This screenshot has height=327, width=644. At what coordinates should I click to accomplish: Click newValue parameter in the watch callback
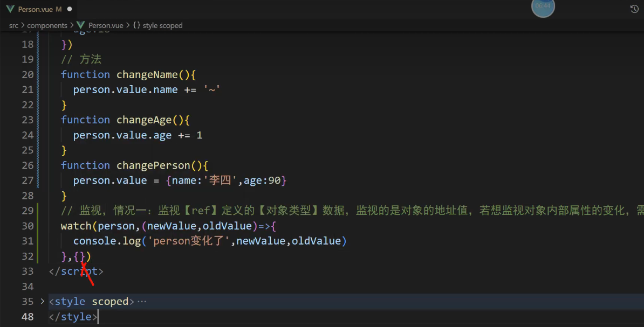click(172, 226)
